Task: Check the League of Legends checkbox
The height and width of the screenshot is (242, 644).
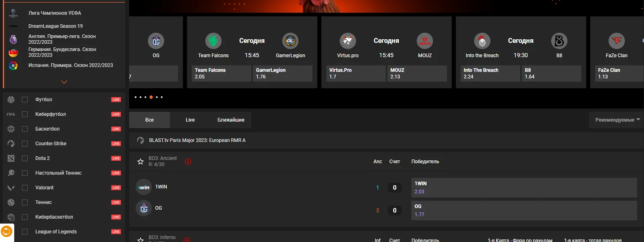Action: [25, 232]
